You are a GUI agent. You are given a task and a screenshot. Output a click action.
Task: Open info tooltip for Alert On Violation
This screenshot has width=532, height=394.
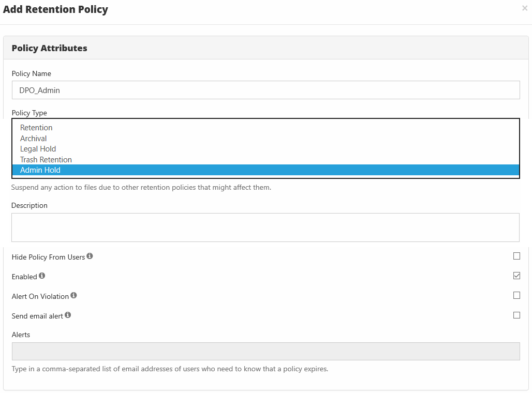coord(73,296)
